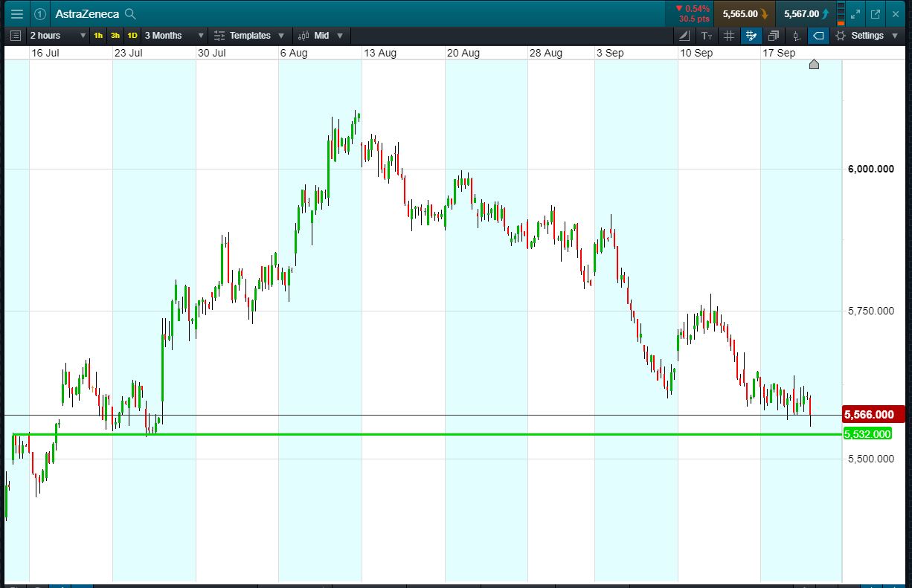Click the 5,500.000 price axis label
Image resolution: width=912 pixels, height=588 pixels.
(x=871, y=459)
